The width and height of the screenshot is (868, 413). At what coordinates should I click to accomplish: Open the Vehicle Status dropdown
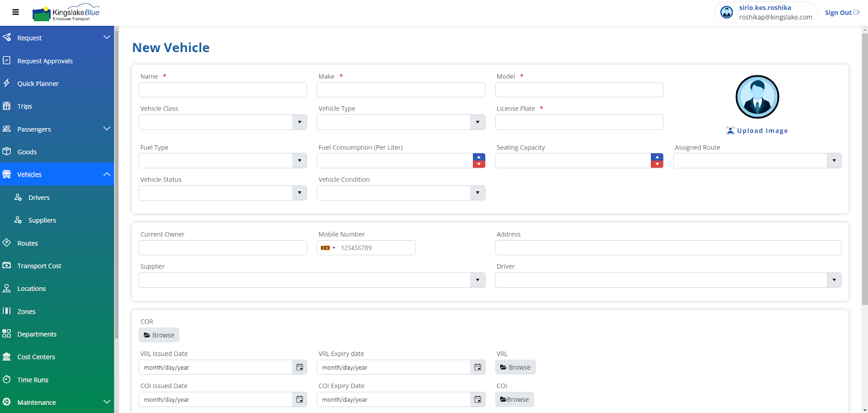pyautogui.click(x=299, y=193)
